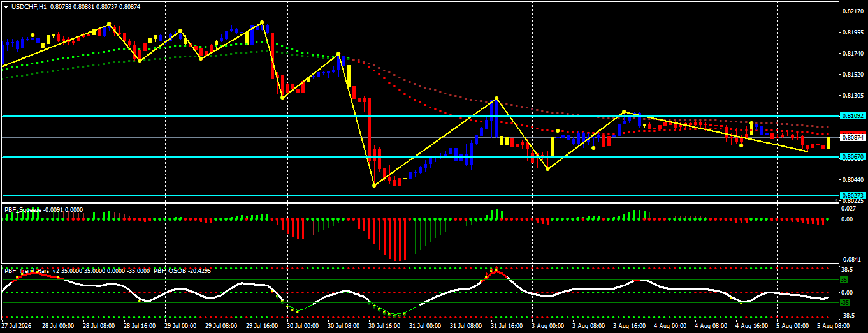868x333 pixels.
Task: Click the 29 Jul 08:00 time label
Action: pos(220,325)
